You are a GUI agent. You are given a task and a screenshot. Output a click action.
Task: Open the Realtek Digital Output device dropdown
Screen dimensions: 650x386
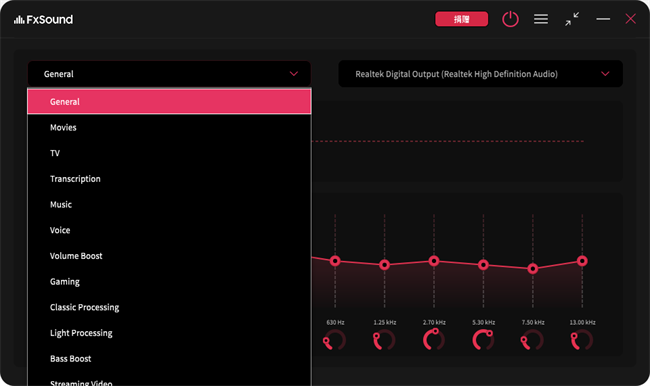coord(480,74)
